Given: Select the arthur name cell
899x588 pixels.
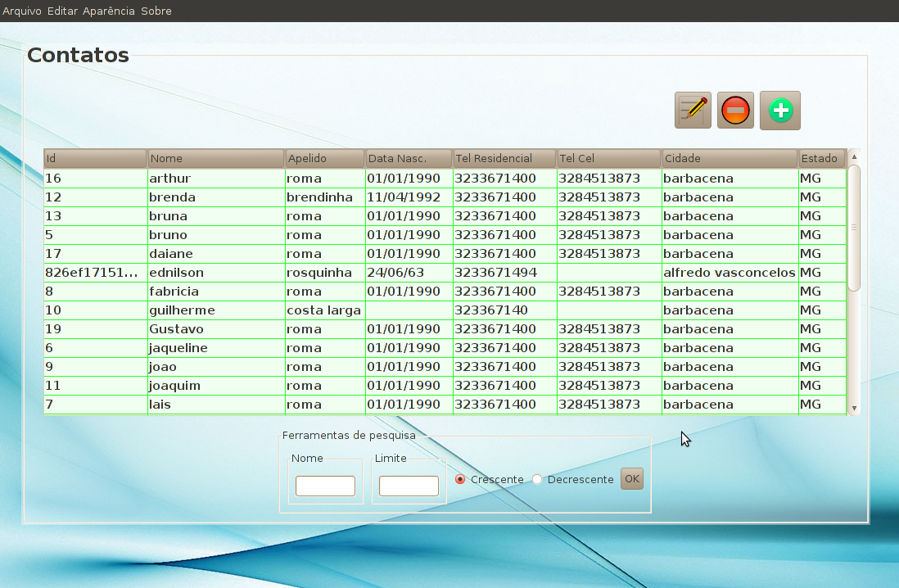Looking at the screenshot, I should point(216,179).
